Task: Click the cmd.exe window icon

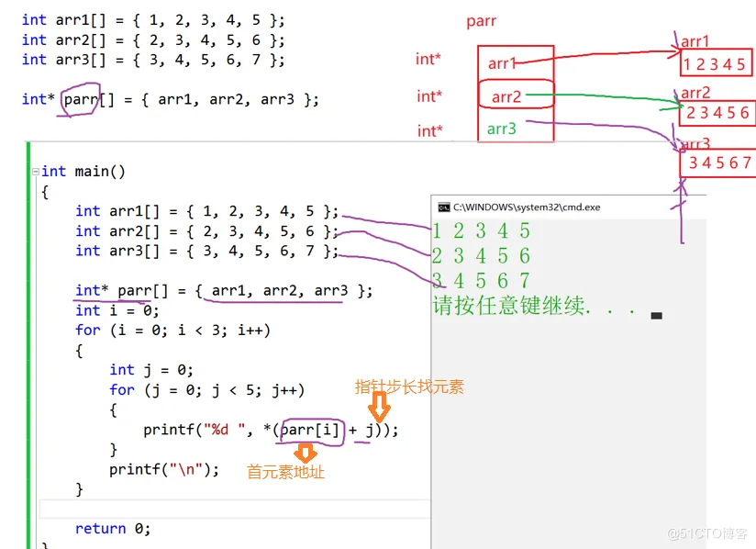Action: tap(443, 207)
